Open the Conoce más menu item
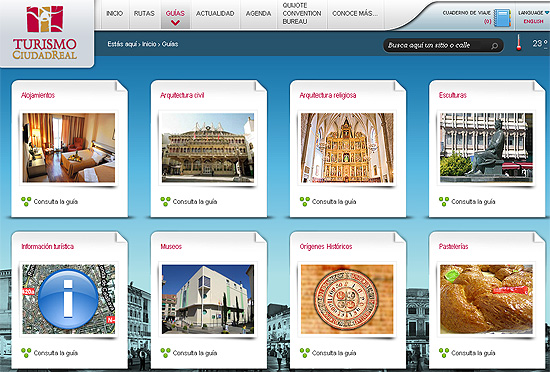550x372 pixels. pos(355,13)
